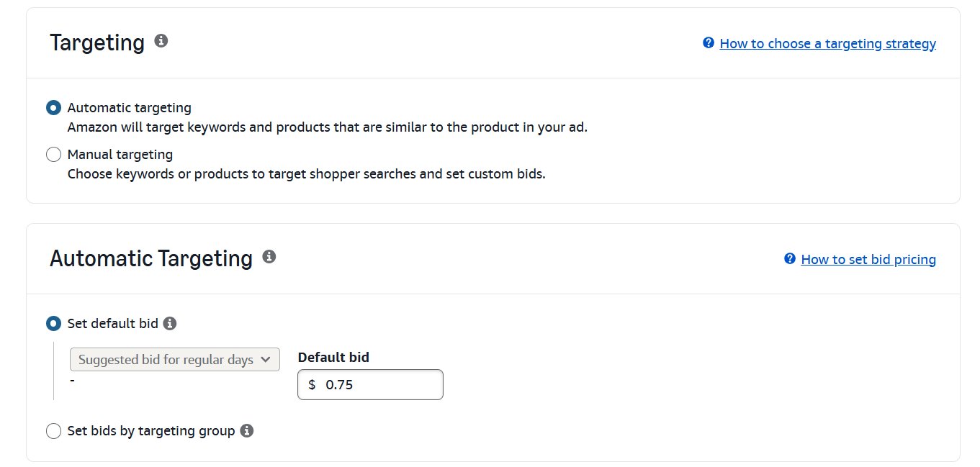Image resolution: width=980 pixels, height=467 pixels.
Task: Click the dollar sign in the bid field
Action: [x=311, y=384]
